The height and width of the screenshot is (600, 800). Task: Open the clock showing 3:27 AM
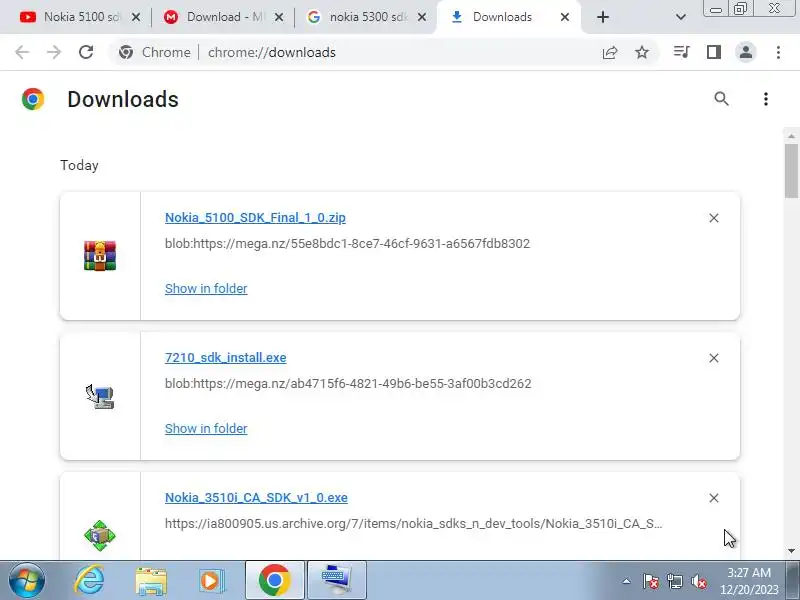point(749,581)
